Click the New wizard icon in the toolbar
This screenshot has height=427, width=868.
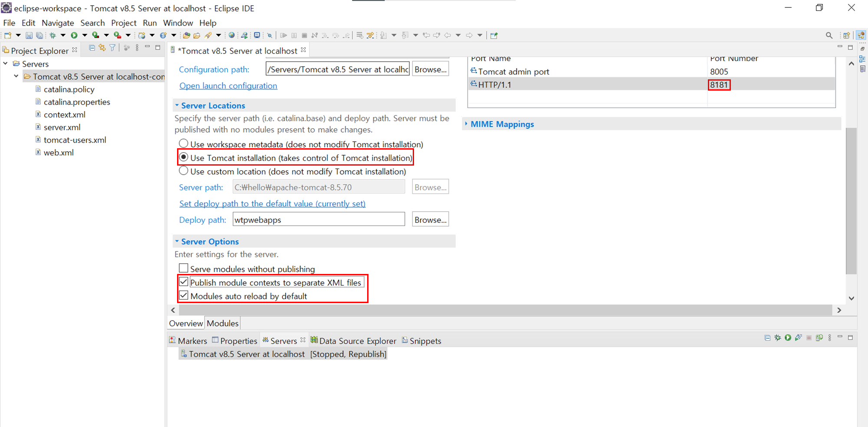[x=8, y=36]
